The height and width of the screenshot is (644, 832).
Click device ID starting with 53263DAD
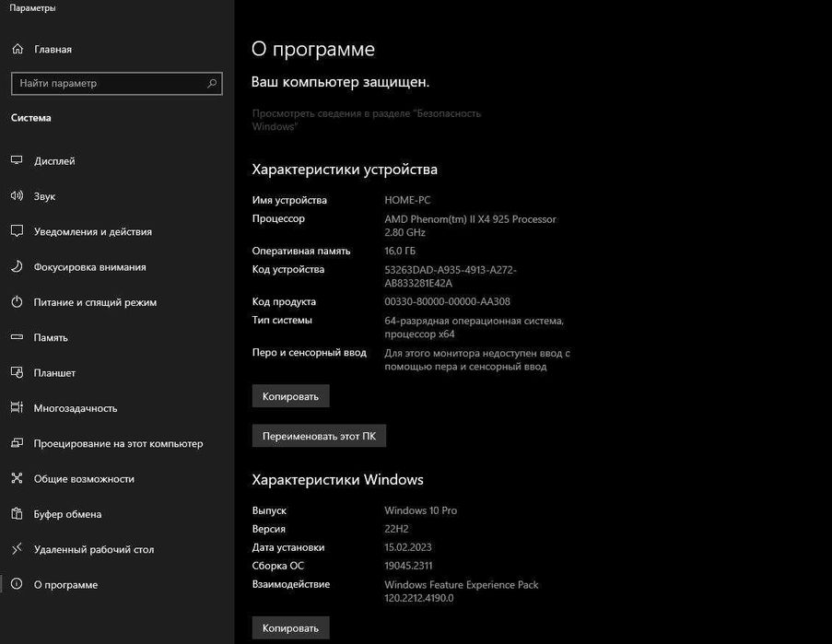pyautogui.click(x=451, y=276)
